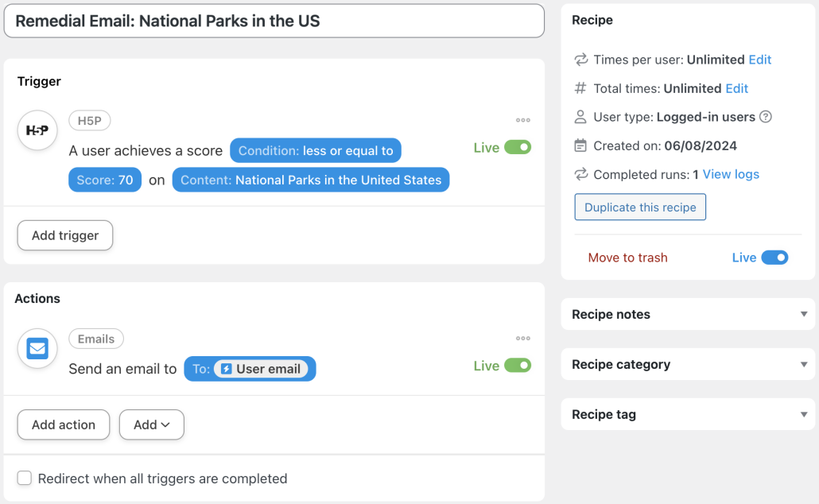The width and height of the screenshot is (819, 504).
Task: Click the lightning token icon in User email
Action: click(x=226, y=369)
